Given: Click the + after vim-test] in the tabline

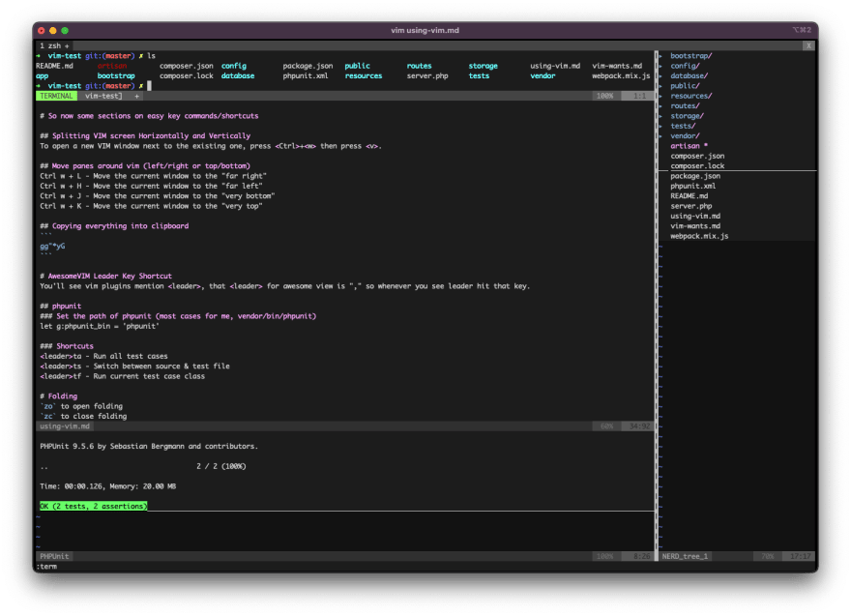Looking at the screenshot, I should pyautogui.click(x=136, y=96).
